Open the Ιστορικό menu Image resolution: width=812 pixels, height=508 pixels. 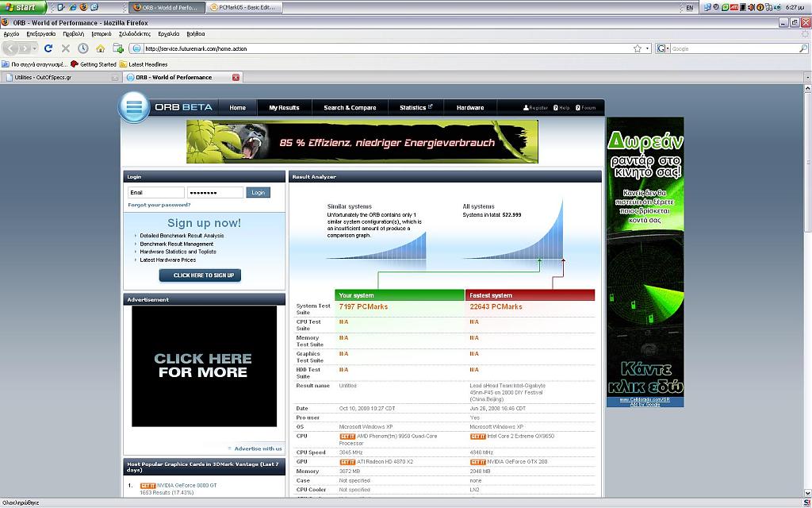pyautogui.click(x=101, y=33)
